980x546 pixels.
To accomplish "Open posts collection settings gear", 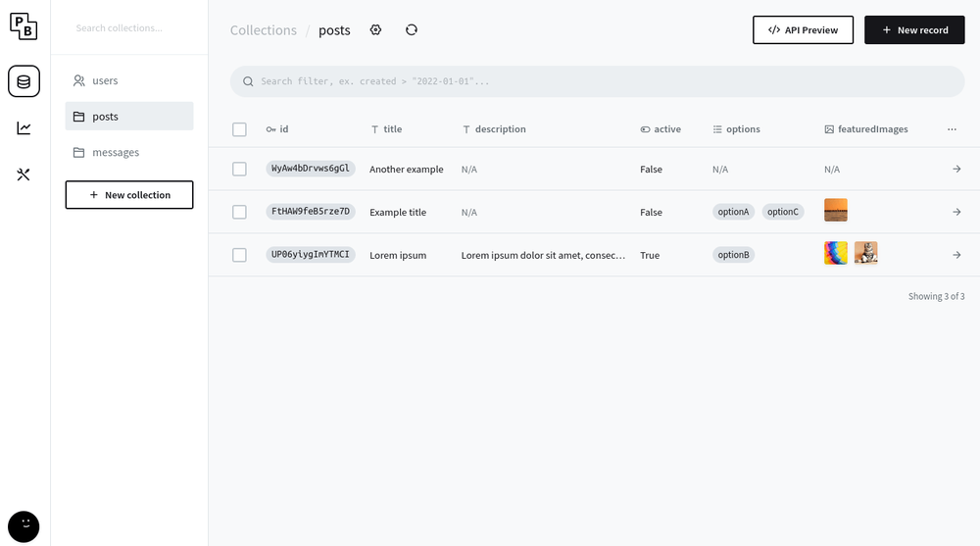I will [x=375, y=30].
